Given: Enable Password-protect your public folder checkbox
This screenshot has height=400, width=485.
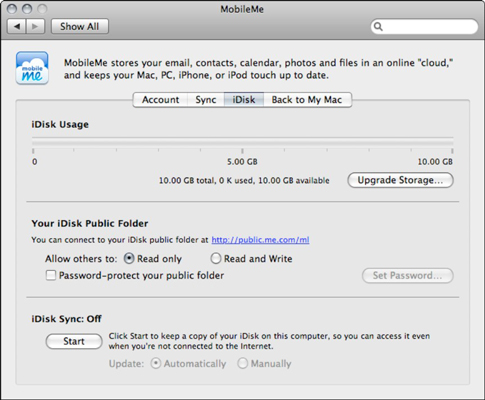Looking at the screenshot, I should [51, 276].
